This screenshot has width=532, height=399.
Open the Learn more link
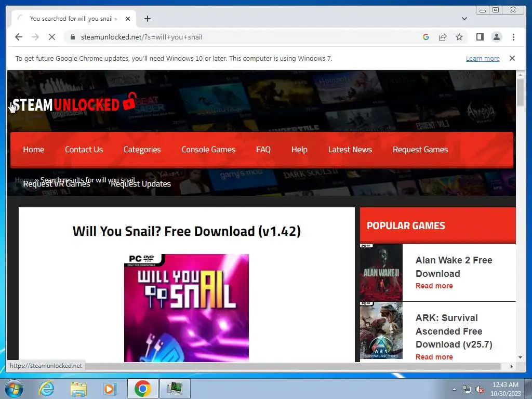(483, 58)
